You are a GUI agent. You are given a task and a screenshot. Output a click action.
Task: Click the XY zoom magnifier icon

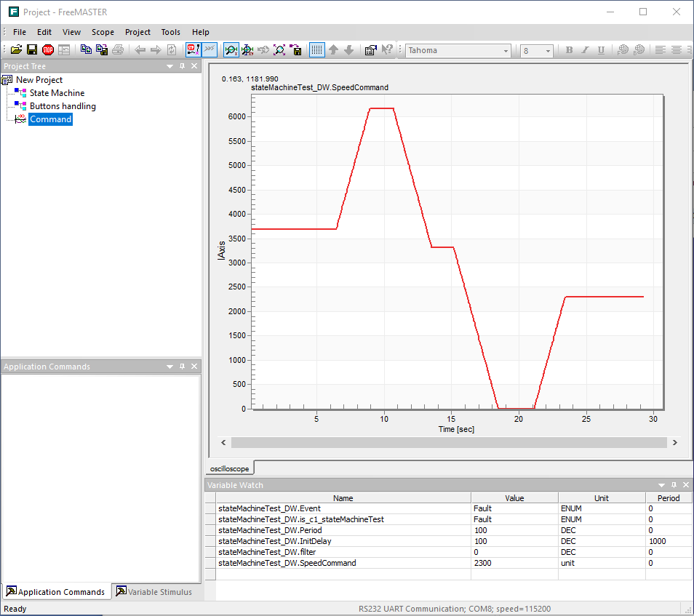point(247,50)
